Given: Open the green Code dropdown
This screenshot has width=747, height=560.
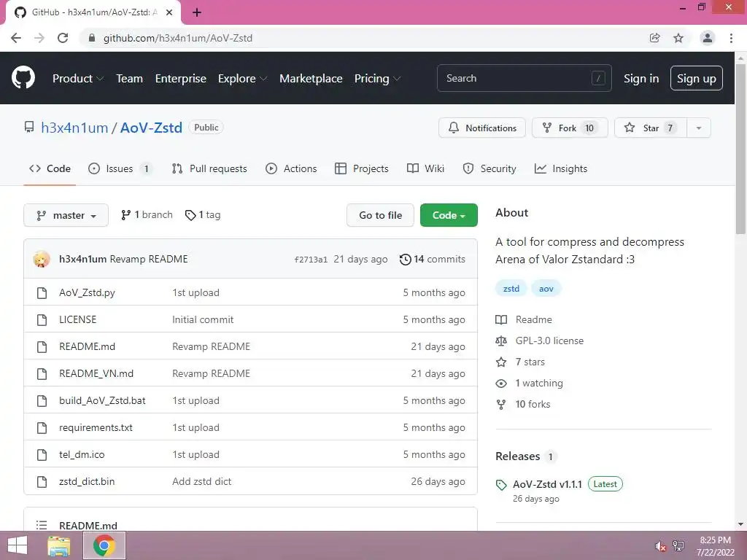Looking at the screenshot, I should (x=449, y=215).
